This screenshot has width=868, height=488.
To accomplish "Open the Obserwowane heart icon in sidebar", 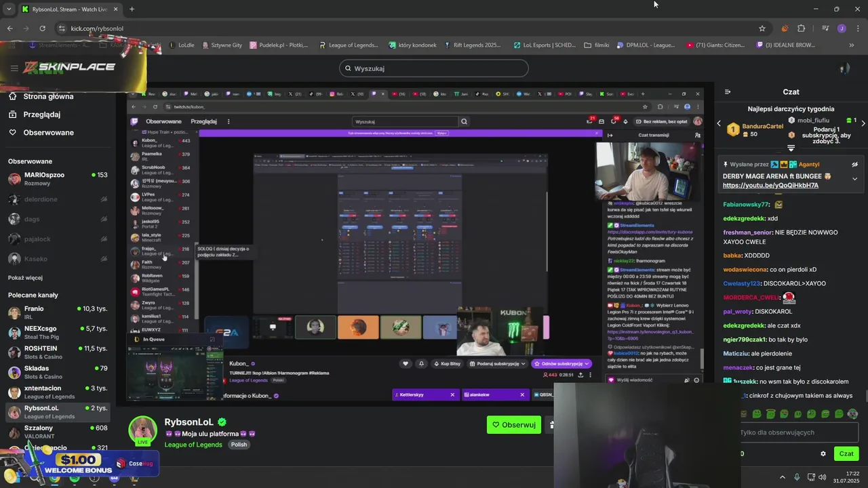I will (12, 132).
